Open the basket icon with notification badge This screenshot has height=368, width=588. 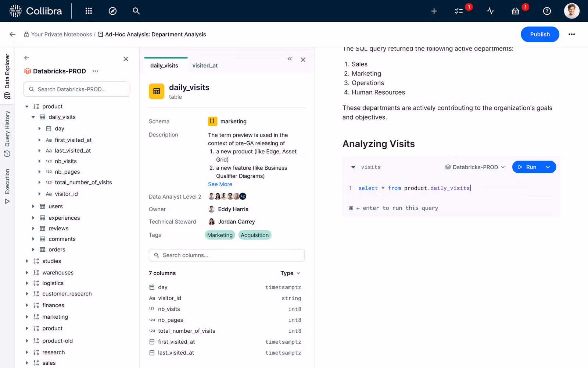(x=515, y=11)
